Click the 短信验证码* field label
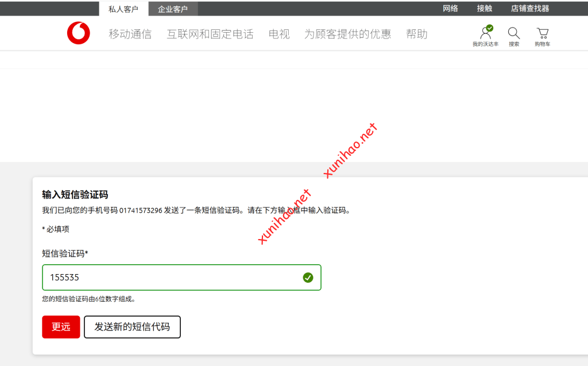The image size is (588, 366). coord(65,253)
